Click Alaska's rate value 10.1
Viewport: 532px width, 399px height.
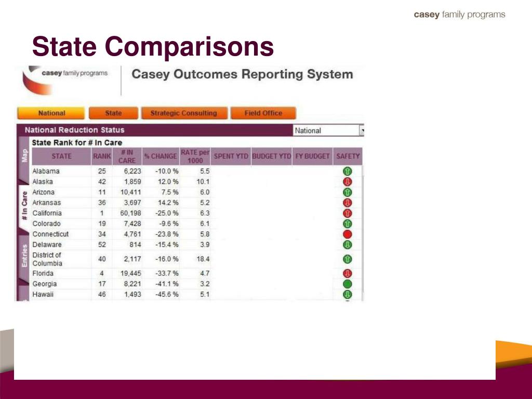click(x=203, y=181)
